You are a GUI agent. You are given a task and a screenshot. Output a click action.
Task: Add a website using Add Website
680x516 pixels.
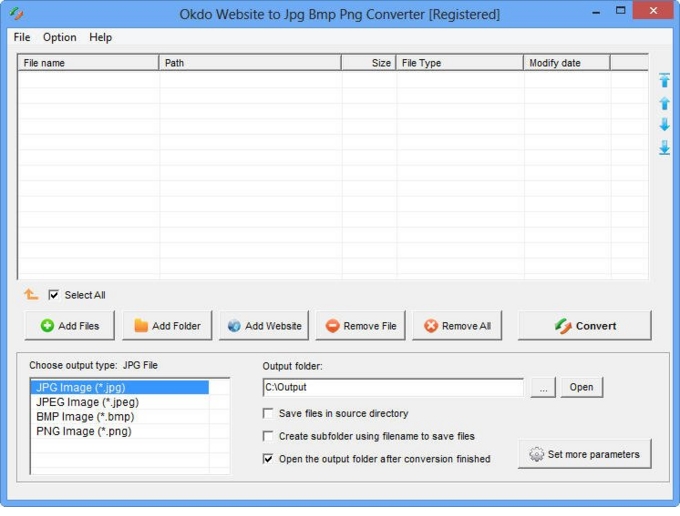click(x=264, y=326)
